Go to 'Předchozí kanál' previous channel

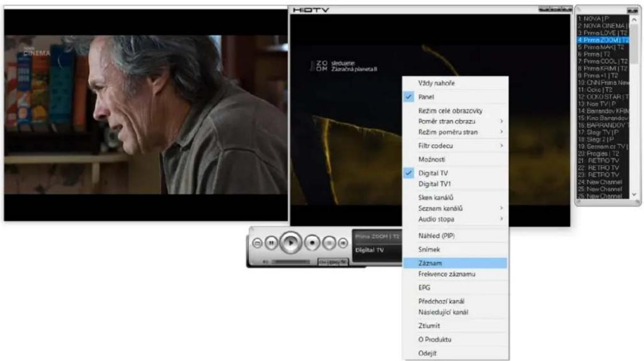tap(455, 301)
